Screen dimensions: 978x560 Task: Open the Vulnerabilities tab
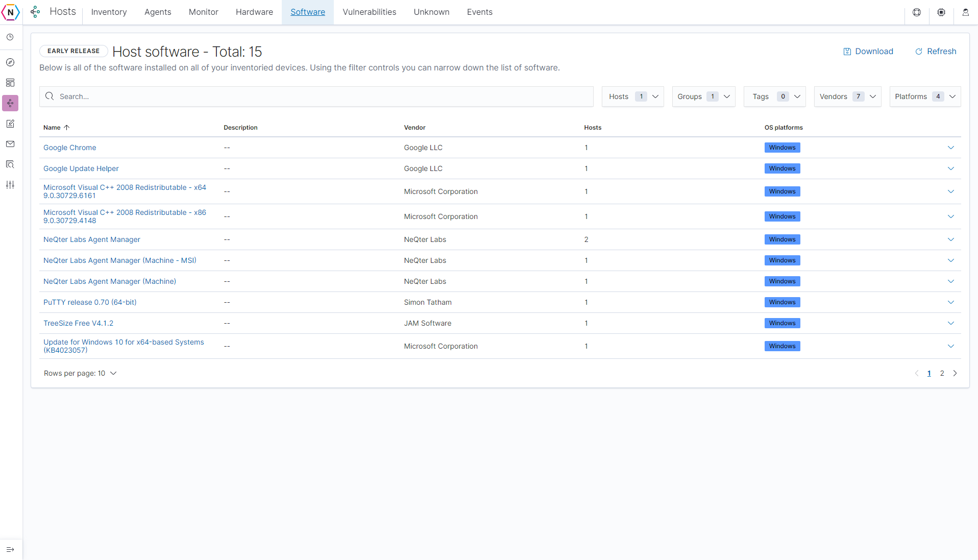369,12
